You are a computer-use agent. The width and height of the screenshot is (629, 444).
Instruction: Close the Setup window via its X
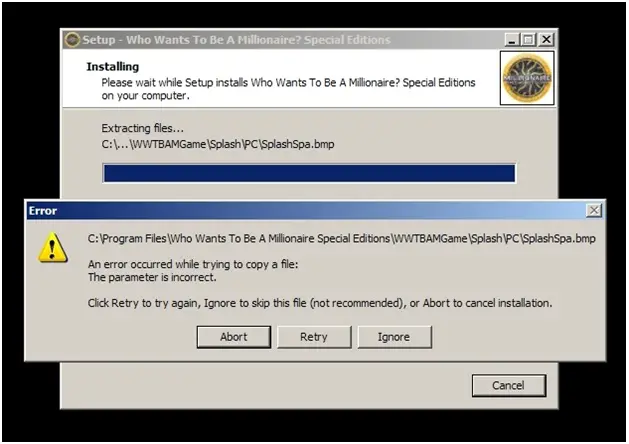(546, 40)
